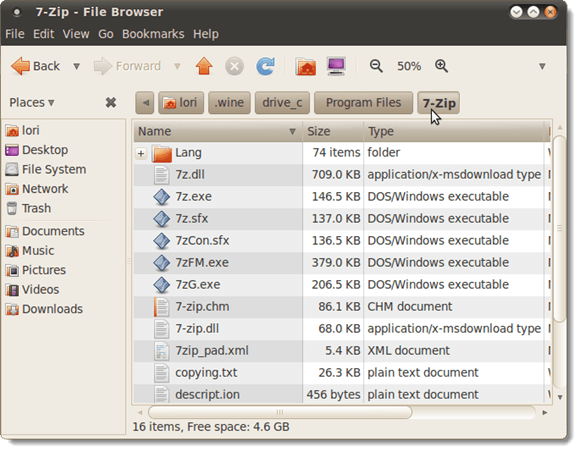Expand the Lang folder tree node

pyautogui.click(x=141, y=153)
